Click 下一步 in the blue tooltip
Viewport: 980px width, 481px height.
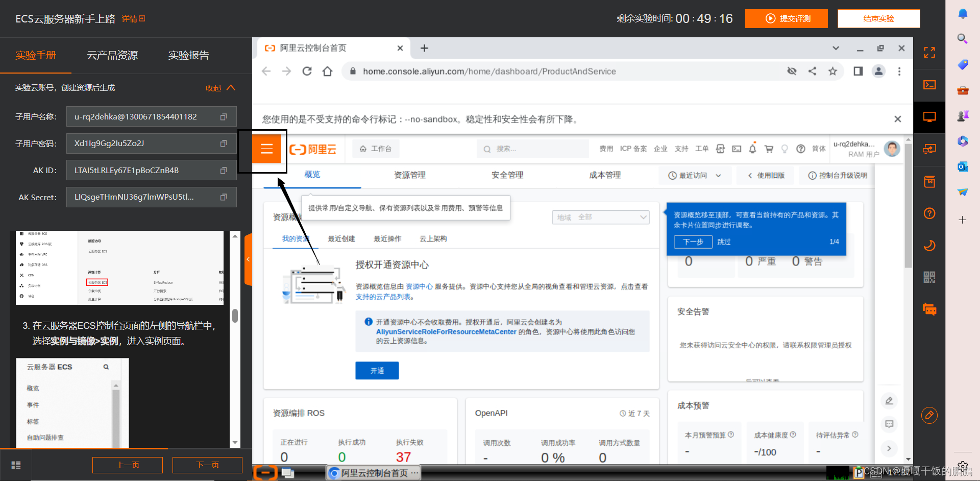pos(693,242)
